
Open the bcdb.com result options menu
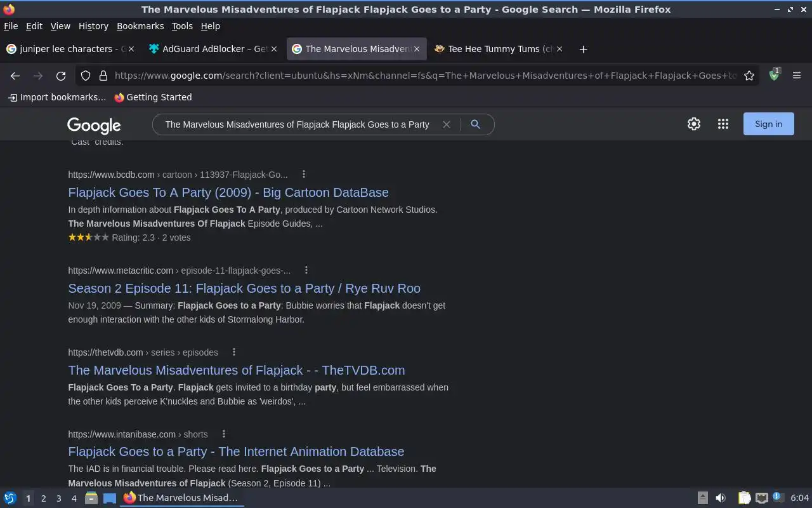click(304, 175)
